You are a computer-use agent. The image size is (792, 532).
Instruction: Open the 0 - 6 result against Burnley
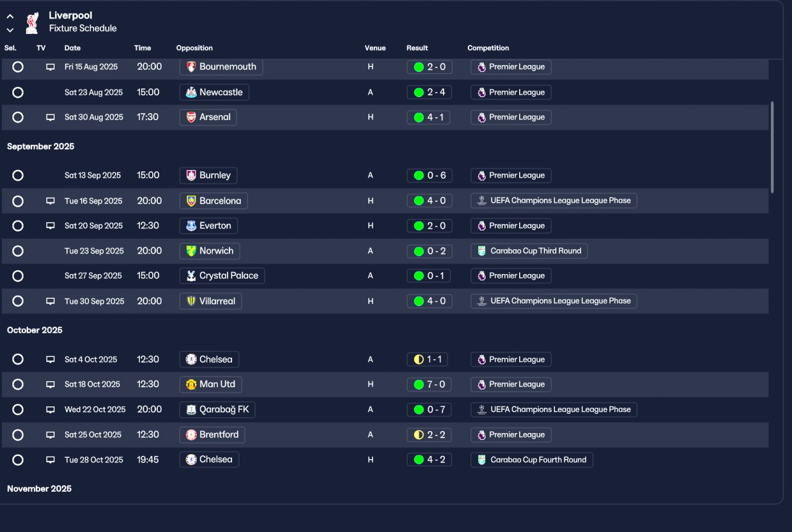[x=429, y=176]
